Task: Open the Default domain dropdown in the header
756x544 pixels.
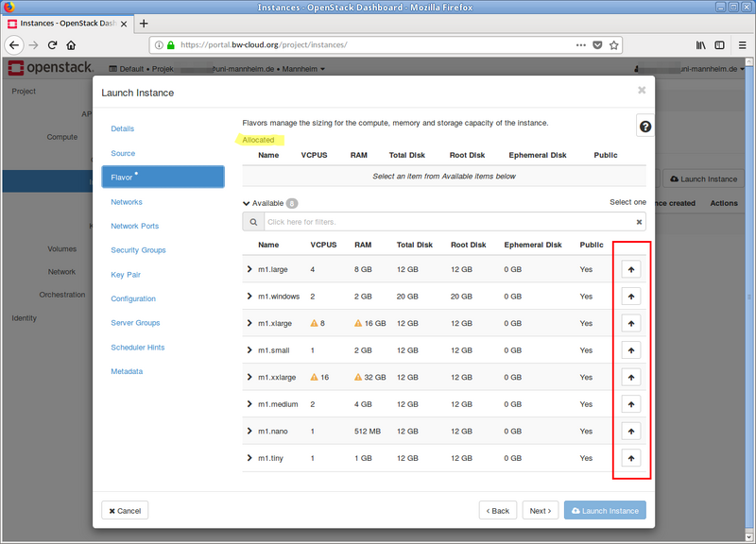Action: [x=134, y=68]
